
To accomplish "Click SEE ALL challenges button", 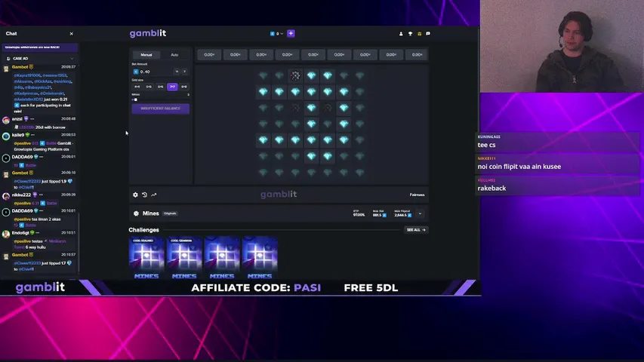I will (x=416, y=230).
